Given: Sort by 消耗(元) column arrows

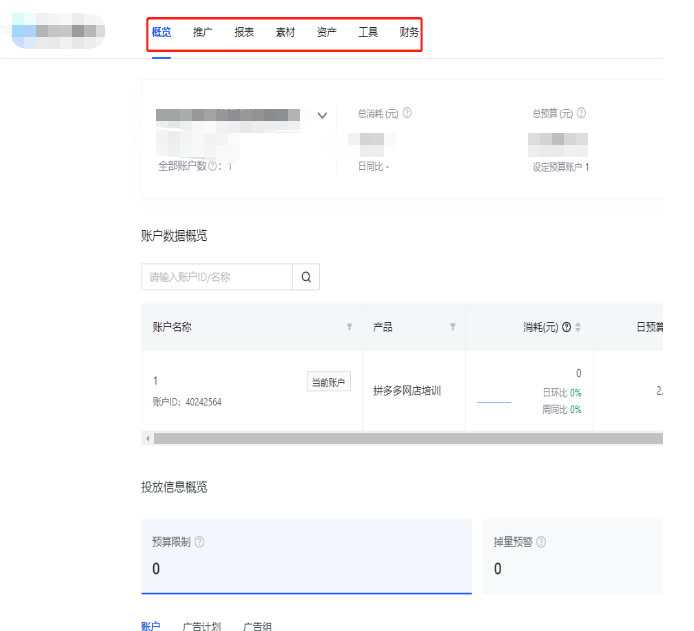Looking at the screenshot, I should (578, 327).
